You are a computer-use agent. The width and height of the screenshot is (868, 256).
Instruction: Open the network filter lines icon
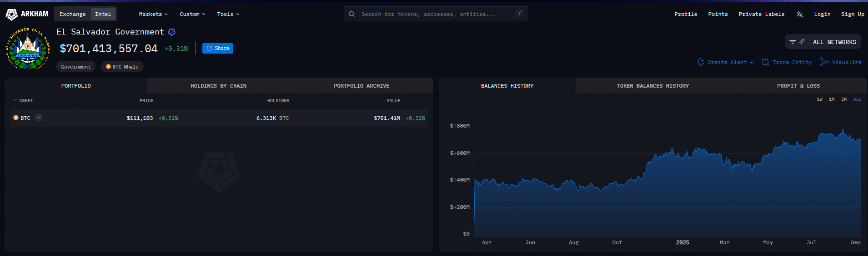click(793, 42)
